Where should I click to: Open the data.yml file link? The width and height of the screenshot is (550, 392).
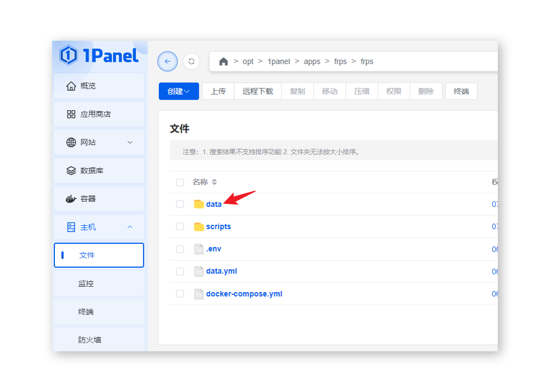[222, 271]
